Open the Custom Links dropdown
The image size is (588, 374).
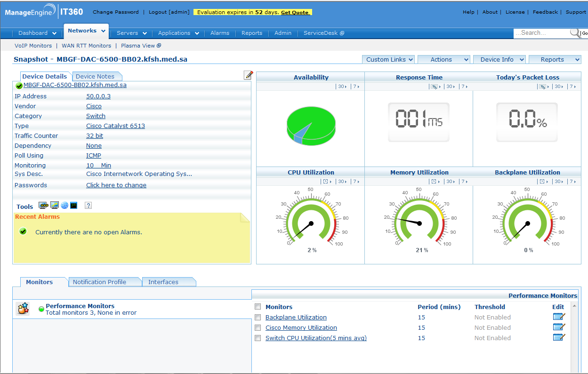pyautogui.click(x=388, y=59)
